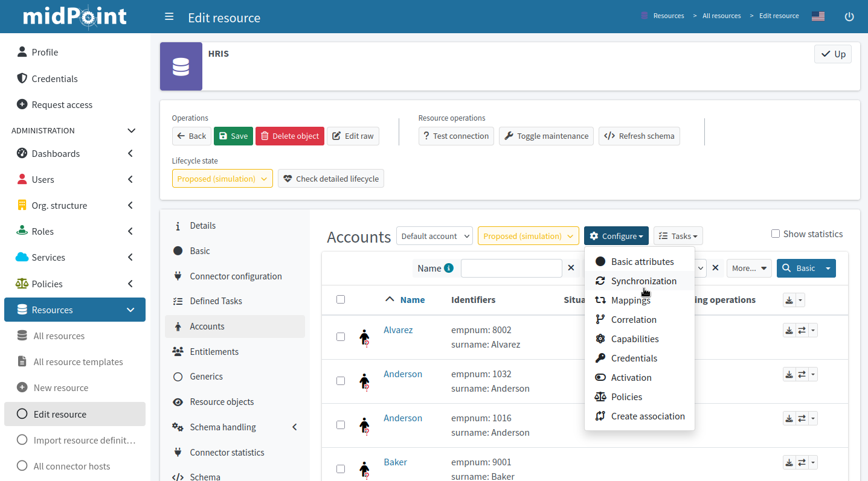Click the download icon on Alvarez's row

pos(789,330)
